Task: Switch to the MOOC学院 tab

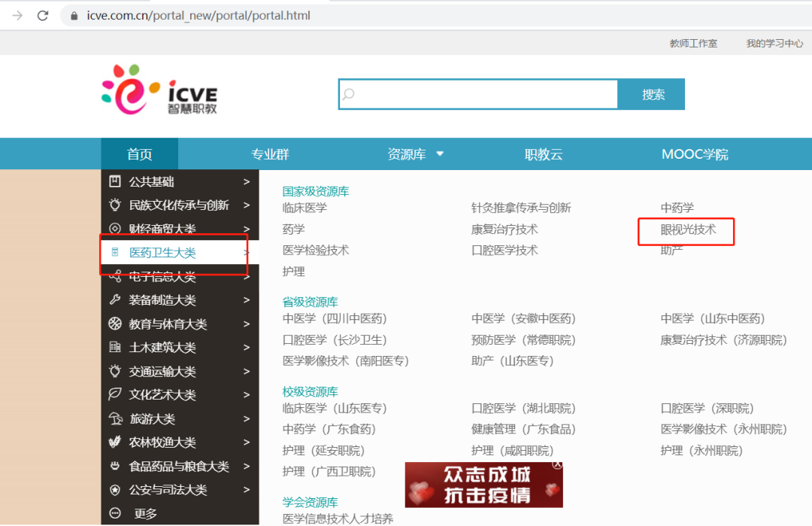Action: point(695,154)
